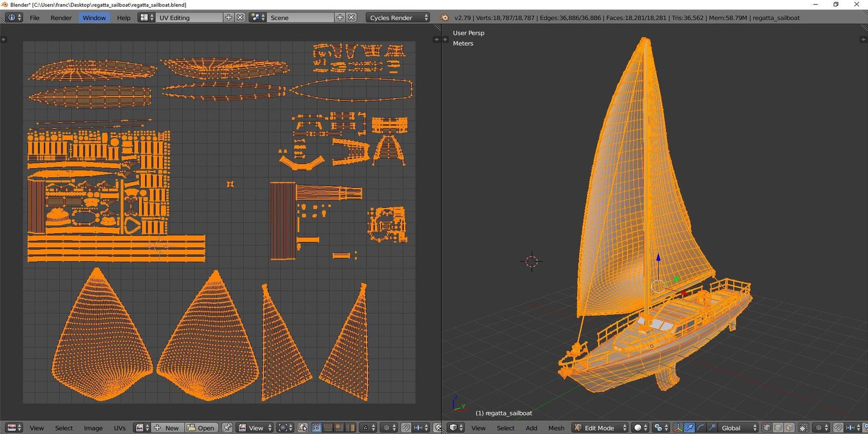Toggle pin image icon
This screenshot has height=434, width=868.
pyautogui.click(x=227, y=428)
